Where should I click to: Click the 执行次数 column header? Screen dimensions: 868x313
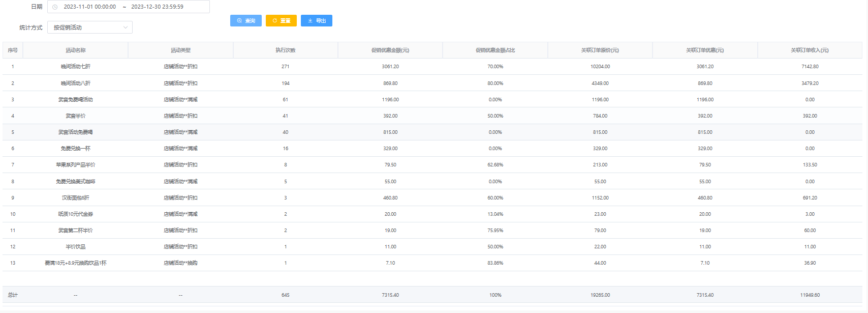point(285,50)
